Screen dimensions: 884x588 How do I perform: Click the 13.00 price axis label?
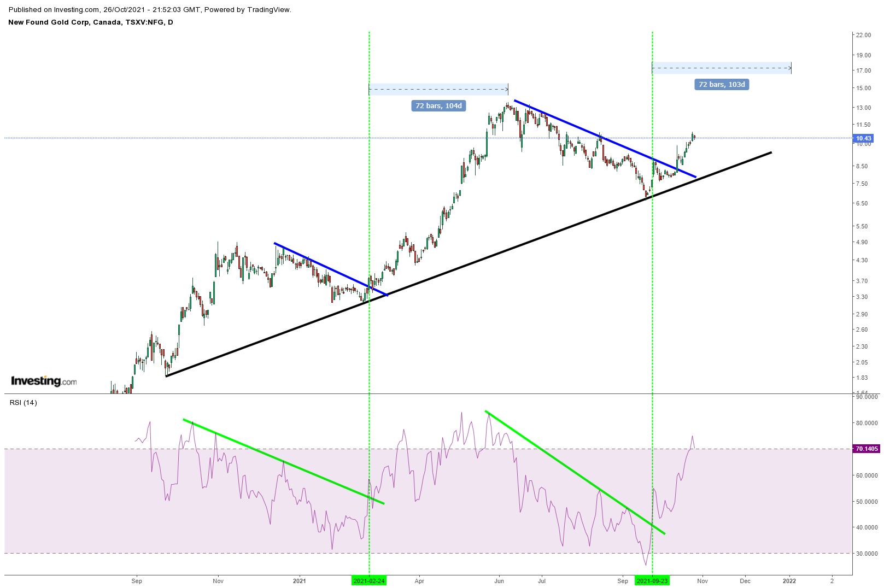tap(864, 108)
